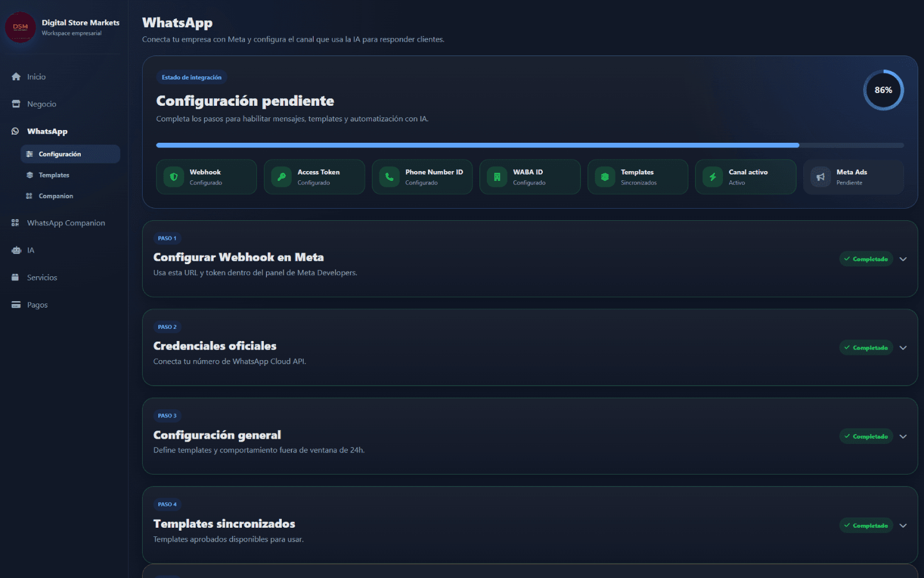Click the PASO 3 label
This screenshot has width=924, height=578.
[167, 416]
